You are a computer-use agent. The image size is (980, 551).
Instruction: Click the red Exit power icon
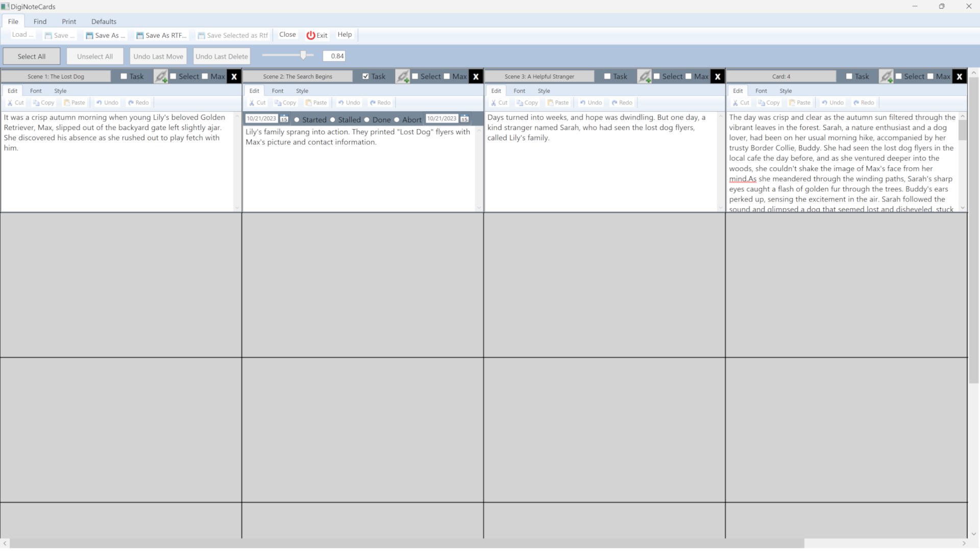point(310,35)
